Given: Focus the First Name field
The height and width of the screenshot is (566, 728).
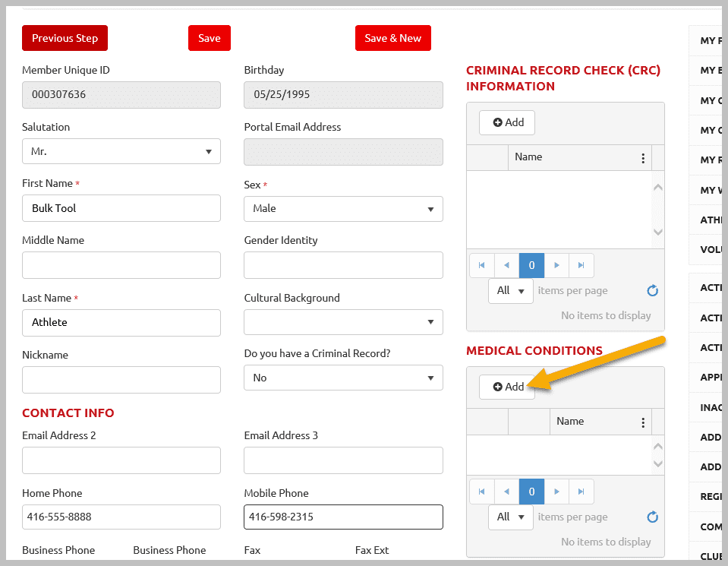Looking at the screenshot, I should (121, 208).
